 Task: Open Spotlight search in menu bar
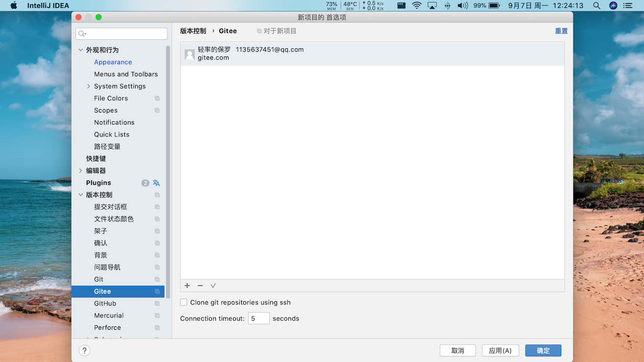coord(597,5)
